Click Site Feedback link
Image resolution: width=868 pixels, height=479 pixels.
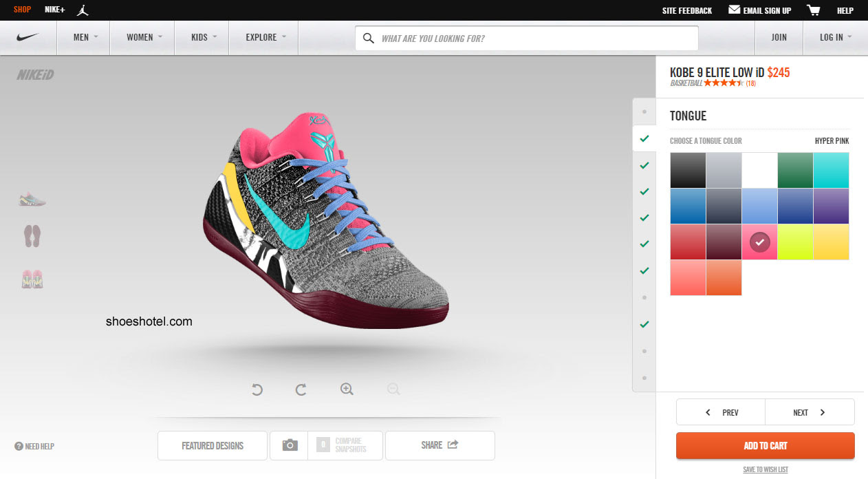tap(687, 10)
